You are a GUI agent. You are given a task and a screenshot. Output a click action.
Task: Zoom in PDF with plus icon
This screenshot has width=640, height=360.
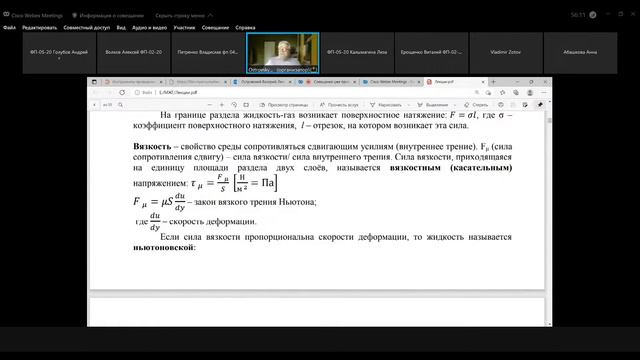pos(222,105)
